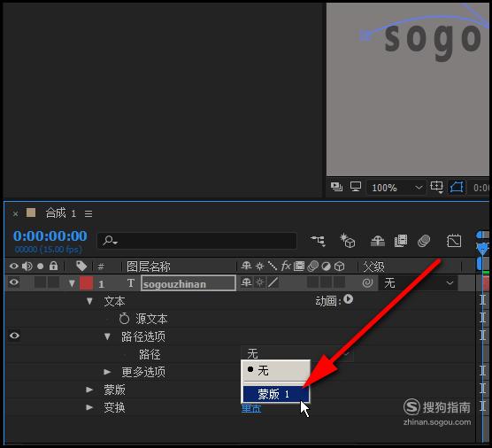Expand the 变换 property group
Viewport: 492px width, 448px height.
tap(89, 407)
